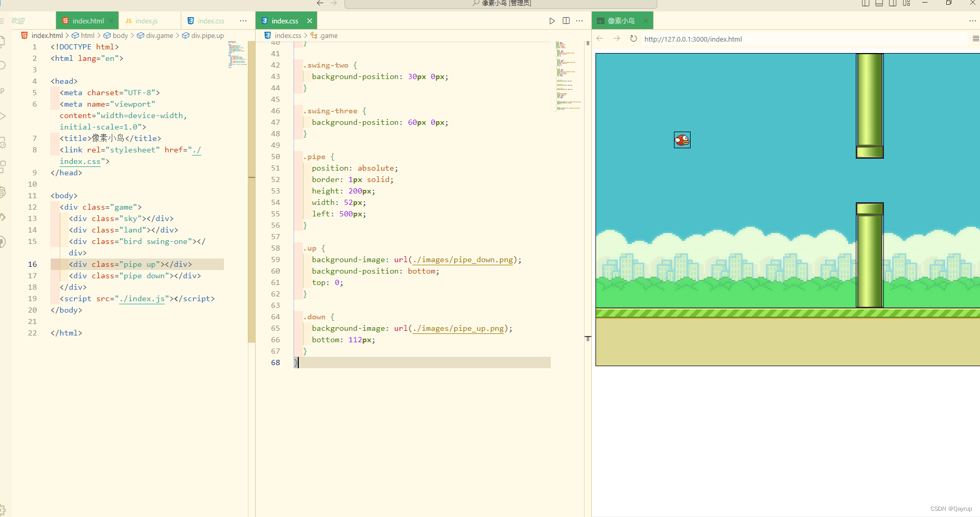Screen dimensions: 980x517
Task: Click the command center search box
Action: pyautogui.click(x=501, y=4)
